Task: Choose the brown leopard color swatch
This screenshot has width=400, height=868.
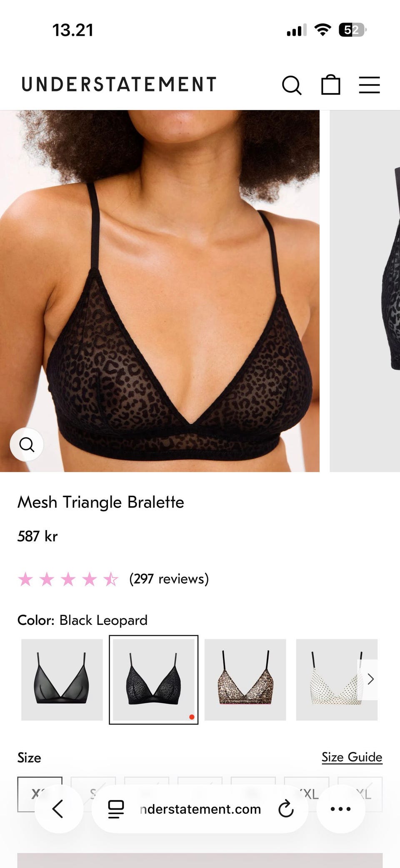Action: pos(245,680)
